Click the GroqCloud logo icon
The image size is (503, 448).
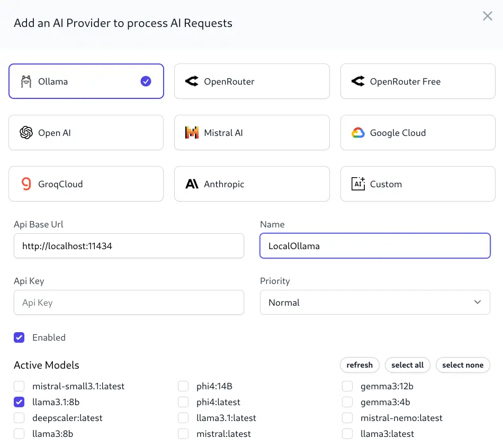(26, 184)
